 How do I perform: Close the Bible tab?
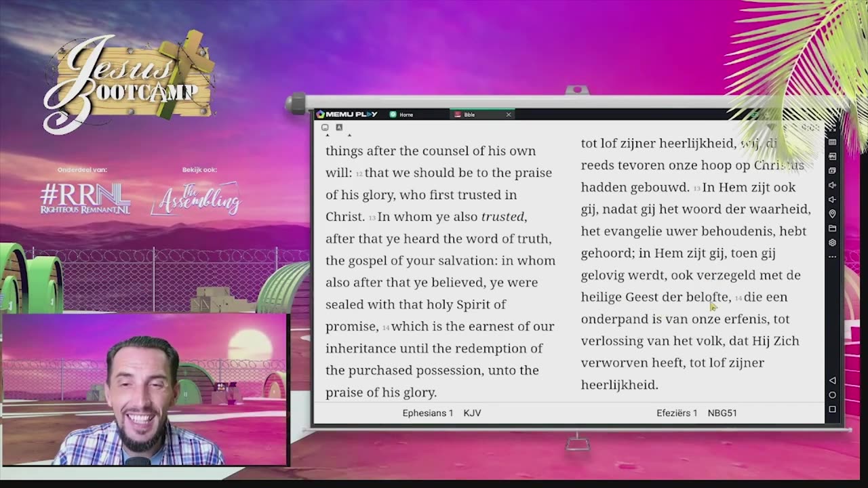point(509,115)
